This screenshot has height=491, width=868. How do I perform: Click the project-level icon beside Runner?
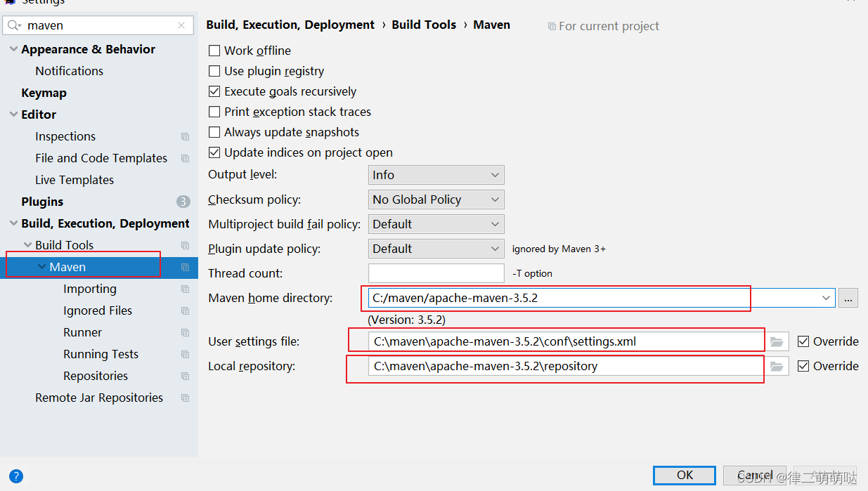[x=186, y=332]
